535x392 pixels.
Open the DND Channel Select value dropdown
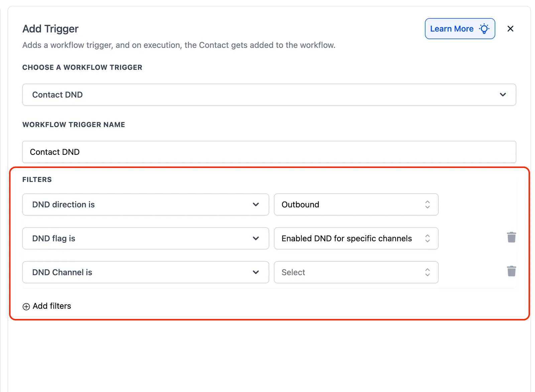pyautogui.click(x=356, y=272)
